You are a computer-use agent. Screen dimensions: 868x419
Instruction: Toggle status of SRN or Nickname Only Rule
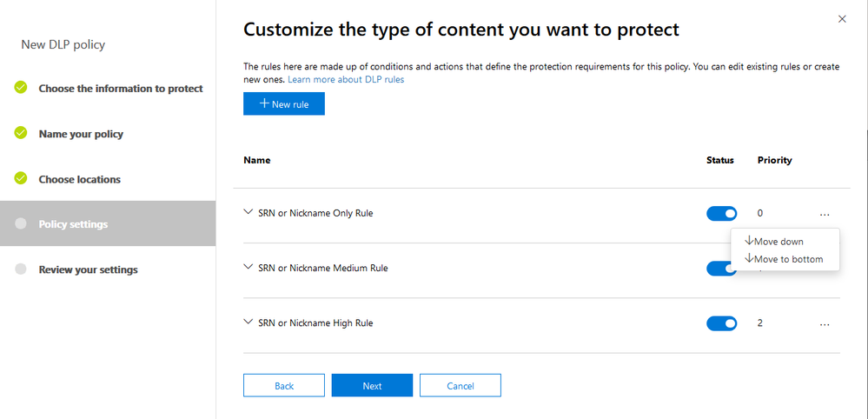(721, 214)
